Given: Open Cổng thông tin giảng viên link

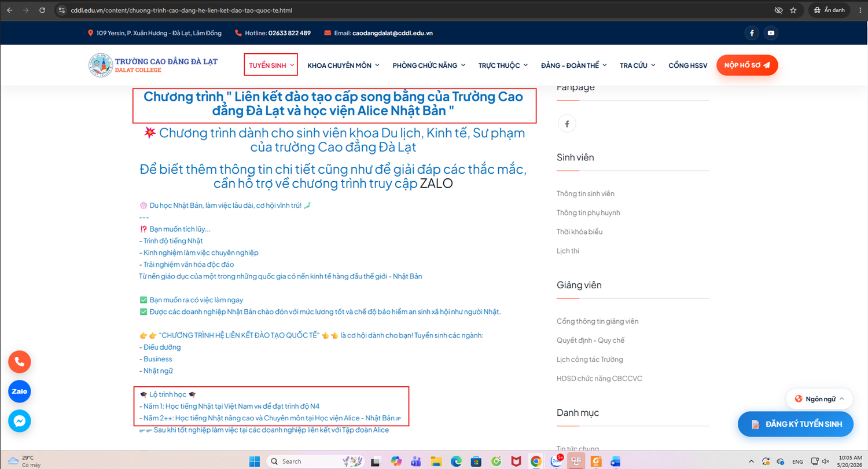Looking at the screenshot, I should 597,321.
